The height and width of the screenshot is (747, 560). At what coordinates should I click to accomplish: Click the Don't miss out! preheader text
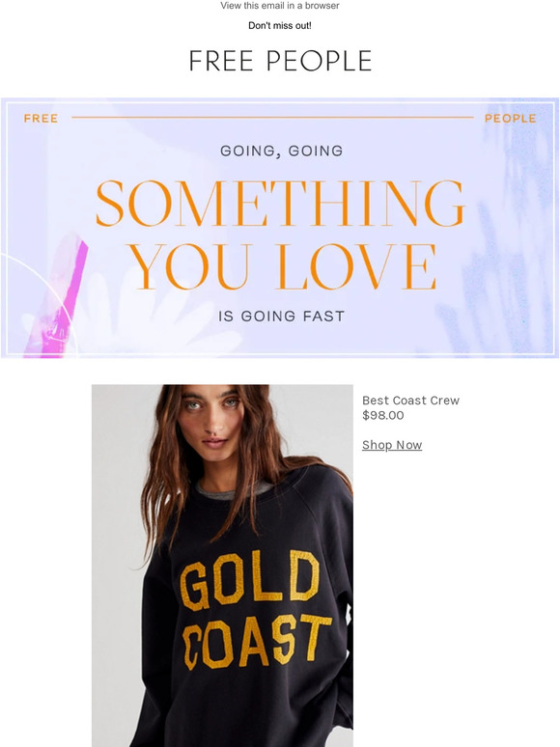[x=280, y=26]
